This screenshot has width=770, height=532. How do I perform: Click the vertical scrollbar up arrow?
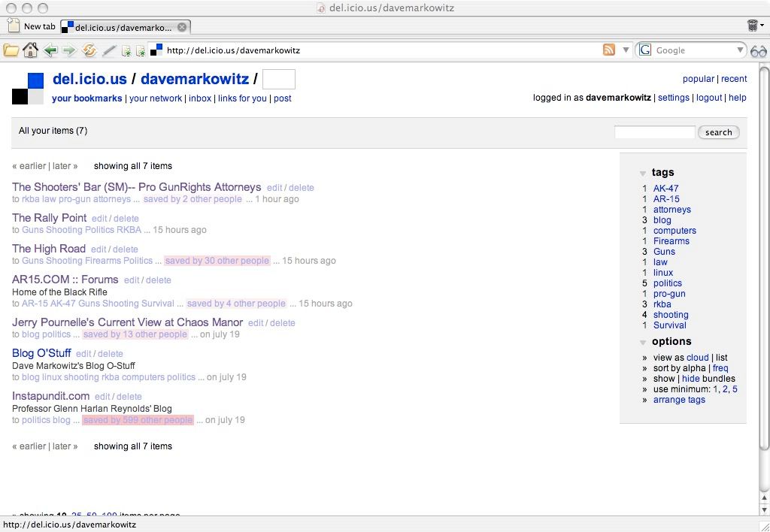pyautogui.click(x=764, y=497)
